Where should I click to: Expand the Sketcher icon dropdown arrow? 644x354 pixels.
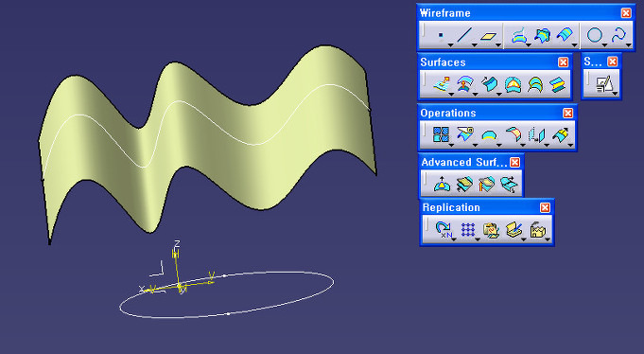point(615,94)
